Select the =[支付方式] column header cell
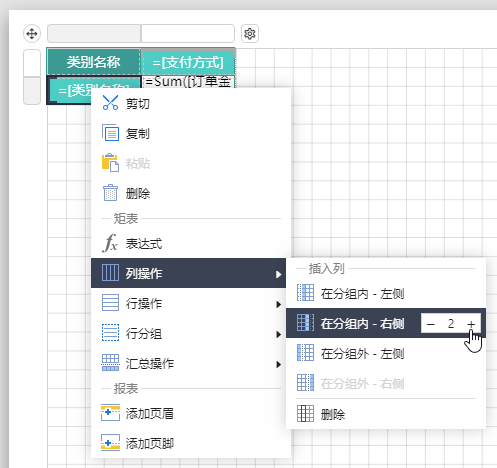497x468 pixels. click(x=188, y=62)
